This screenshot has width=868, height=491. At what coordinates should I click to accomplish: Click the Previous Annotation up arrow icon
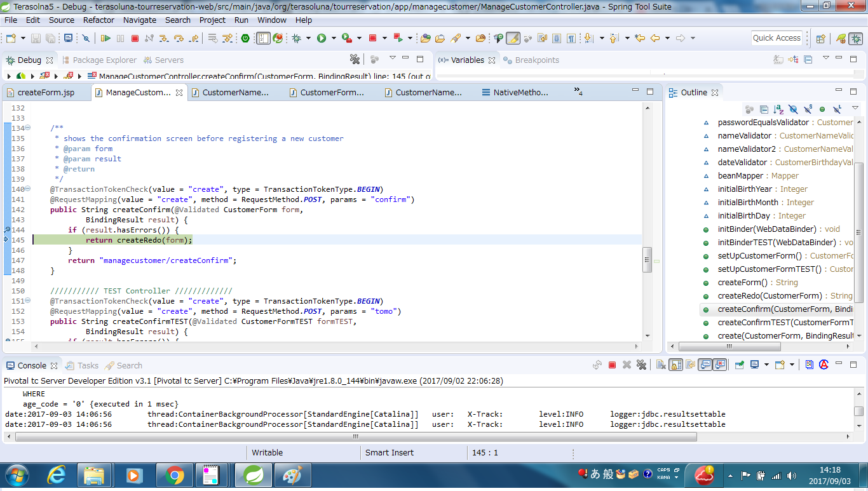click(613, 38)
